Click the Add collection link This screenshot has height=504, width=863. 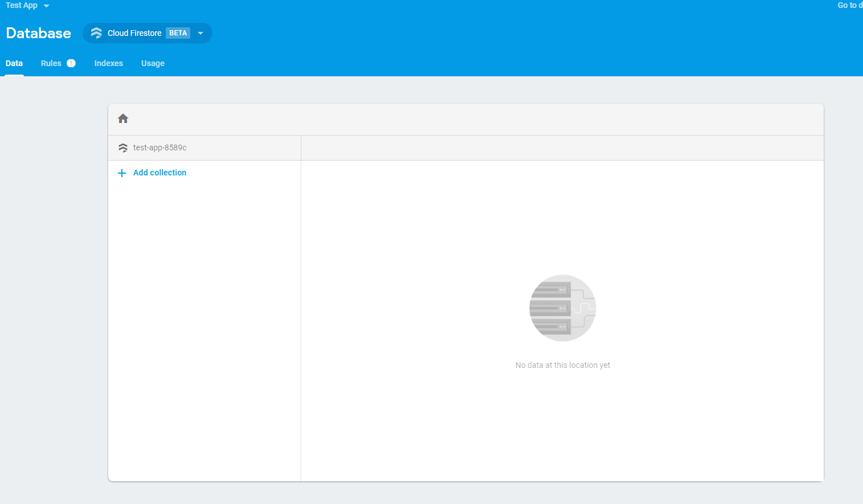pyautogui.click(x=159, y=173)
